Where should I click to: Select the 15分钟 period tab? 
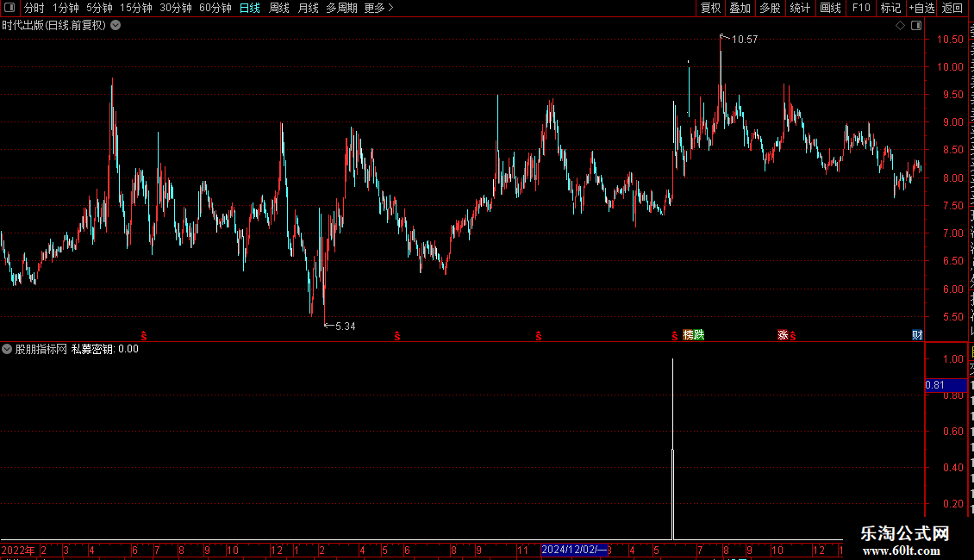[x=136, y=8]
